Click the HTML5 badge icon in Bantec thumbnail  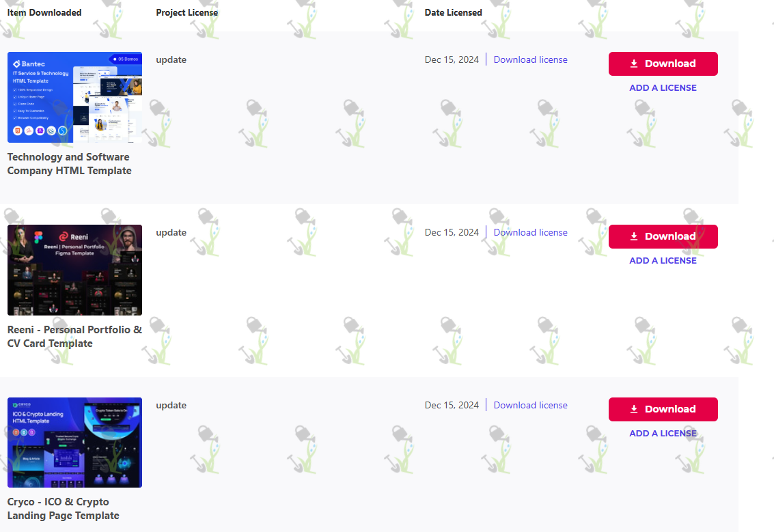(x=17, y=130)
